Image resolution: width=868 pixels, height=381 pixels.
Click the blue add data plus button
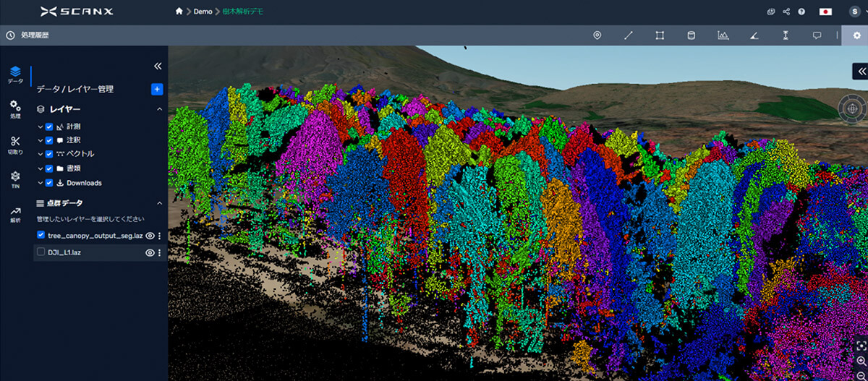[157, 89]
